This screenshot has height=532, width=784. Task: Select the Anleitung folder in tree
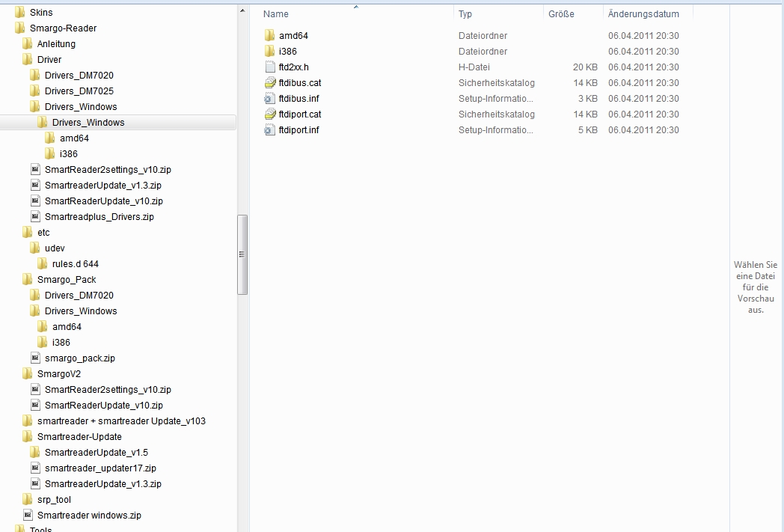(56, 44)
